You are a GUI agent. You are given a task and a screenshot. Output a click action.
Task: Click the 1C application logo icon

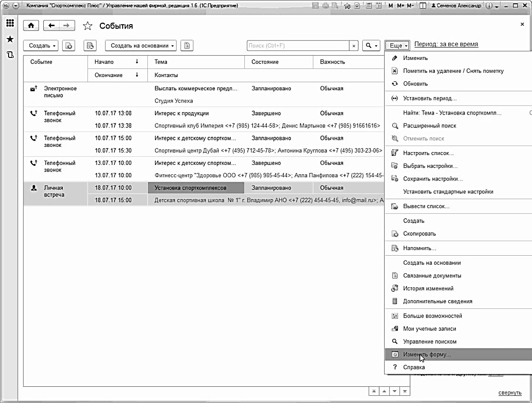tap(6, 5)
